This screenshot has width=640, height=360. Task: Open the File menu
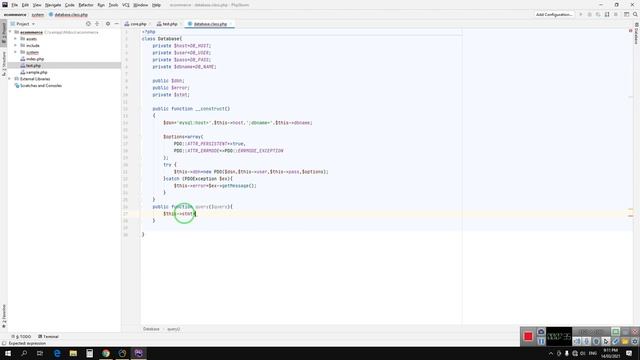pyautogui.click(x=15, y=5)
